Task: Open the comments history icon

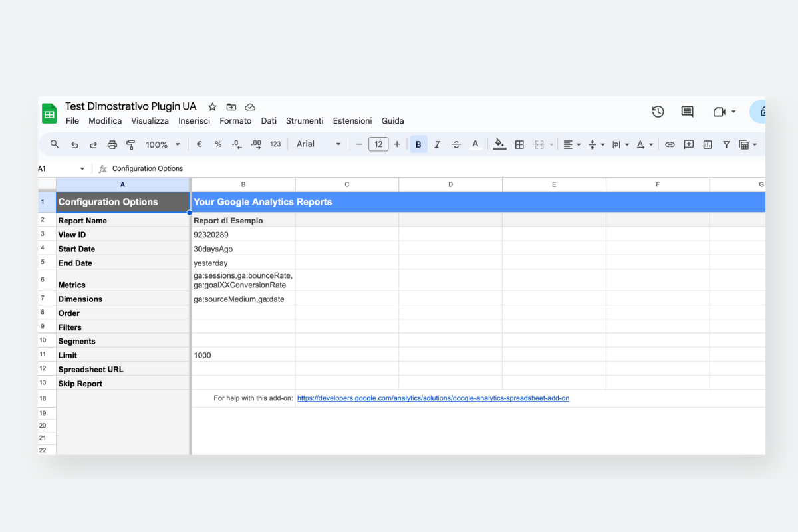Action: point(688,112)
